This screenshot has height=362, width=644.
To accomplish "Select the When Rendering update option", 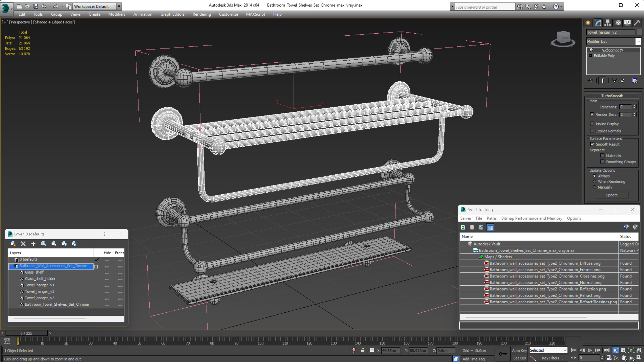I will pos(595,182).
